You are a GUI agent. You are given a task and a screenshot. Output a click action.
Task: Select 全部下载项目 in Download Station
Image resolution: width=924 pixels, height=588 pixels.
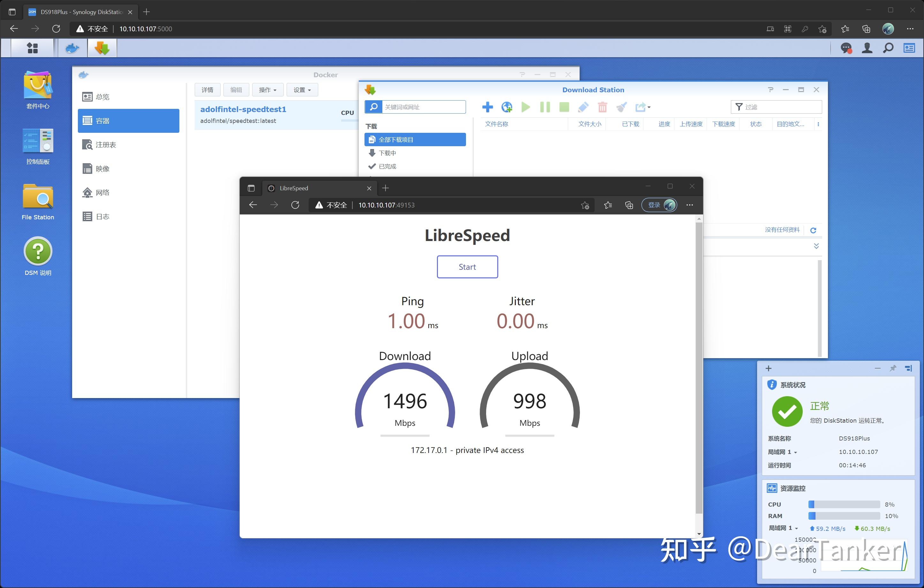[x=415, y=140]
